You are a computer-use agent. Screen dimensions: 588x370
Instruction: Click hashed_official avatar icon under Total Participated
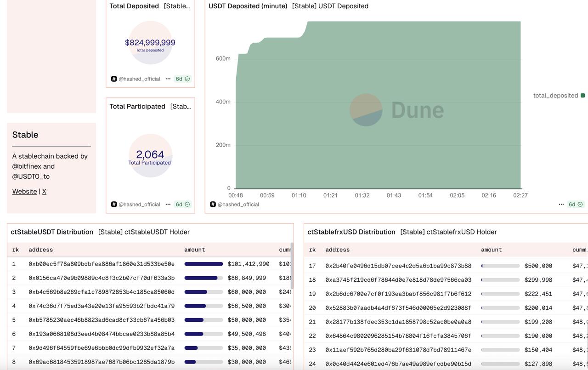[114, 205]
